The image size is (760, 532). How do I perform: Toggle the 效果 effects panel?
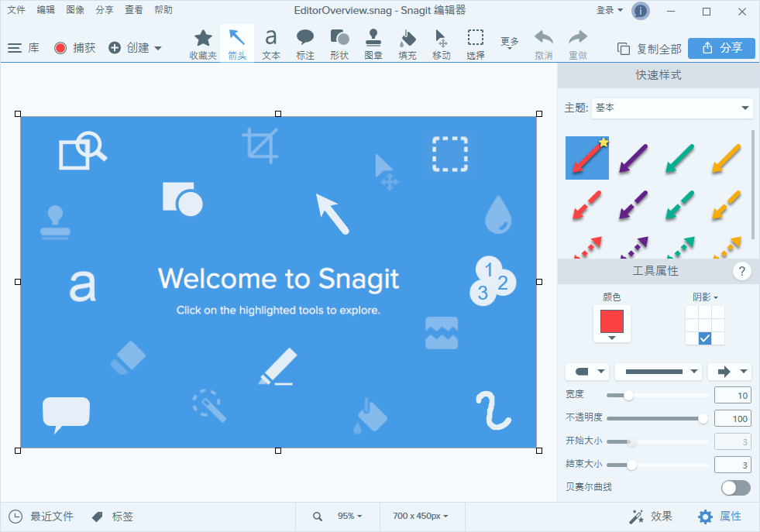[x=651, y=517]
